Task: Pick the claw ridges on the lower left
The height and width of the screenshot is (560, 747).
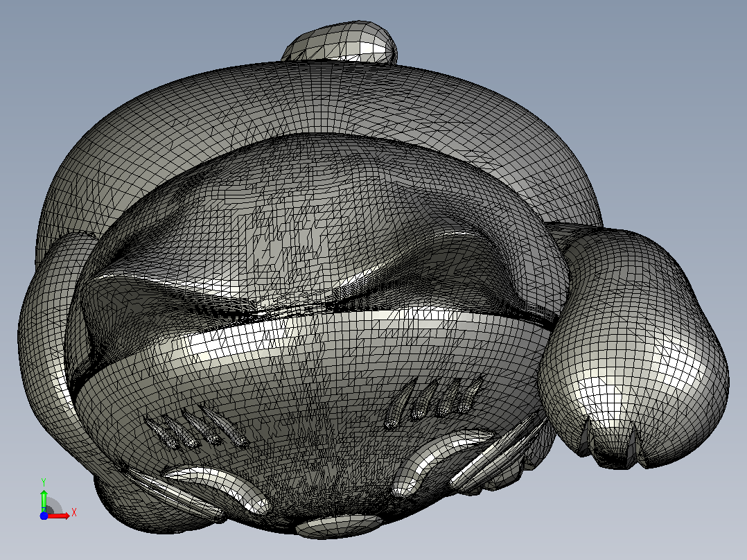Action: point(196,428)
